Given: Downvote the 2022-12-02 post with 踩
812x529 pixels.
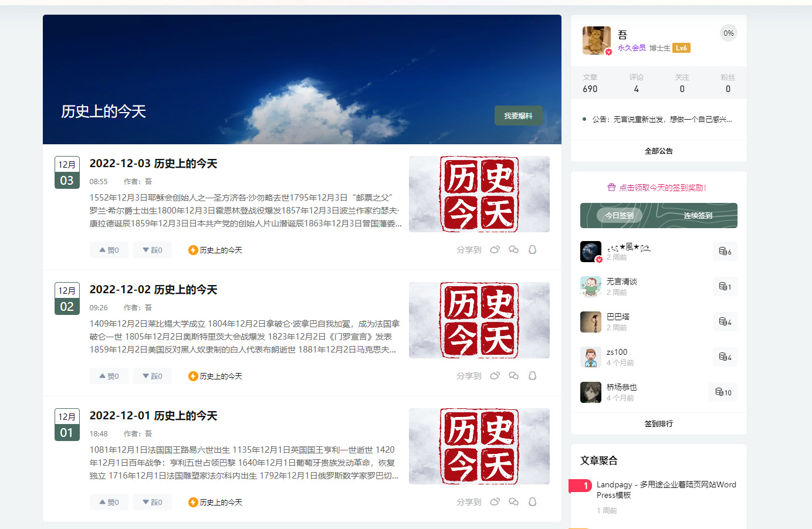Looking at the screenshot, I should point(153,376).
